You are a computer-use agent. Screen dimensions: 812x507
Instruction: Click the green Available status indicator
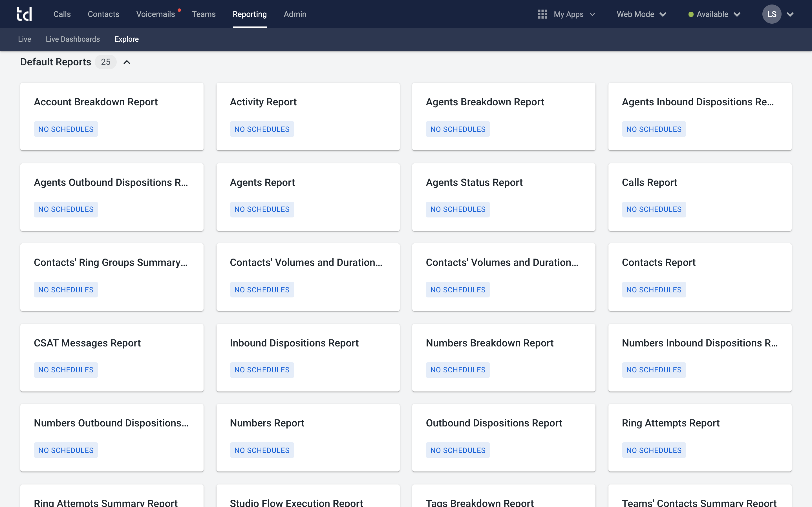[691, 14]
